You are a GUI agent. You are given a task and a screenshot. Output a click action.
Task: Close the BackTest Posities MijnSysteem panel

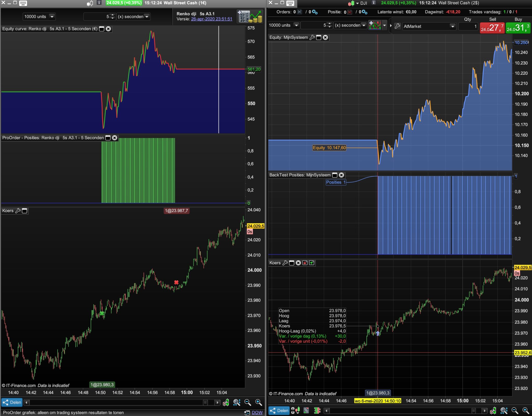(342, 175)
